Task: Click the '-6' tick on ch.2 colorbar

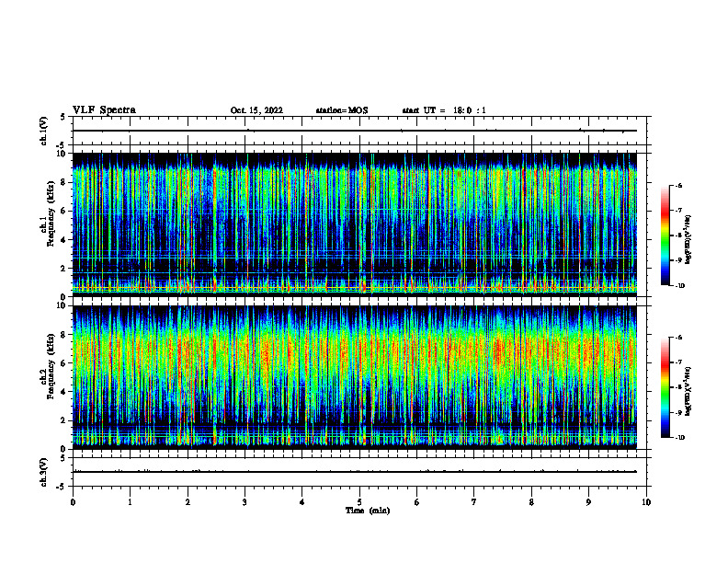Action: coord(678,338)
